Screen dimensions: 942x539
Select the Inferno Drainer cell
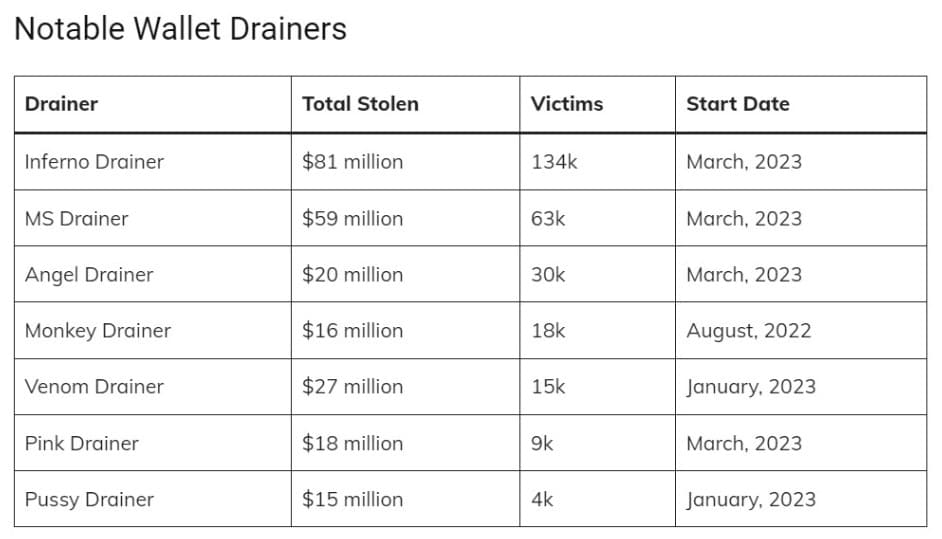click(x=94, y=162)
